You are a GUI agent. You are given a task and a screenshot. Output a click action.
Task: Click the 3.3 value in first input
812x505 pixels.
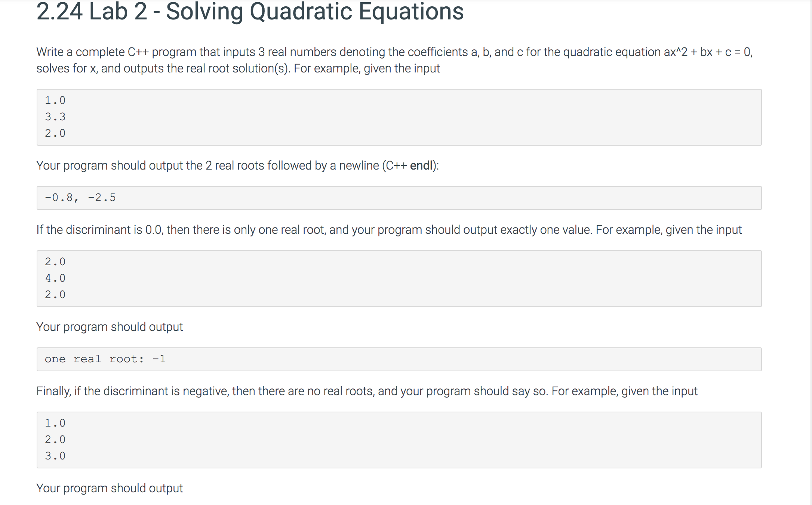coord(55,117)
